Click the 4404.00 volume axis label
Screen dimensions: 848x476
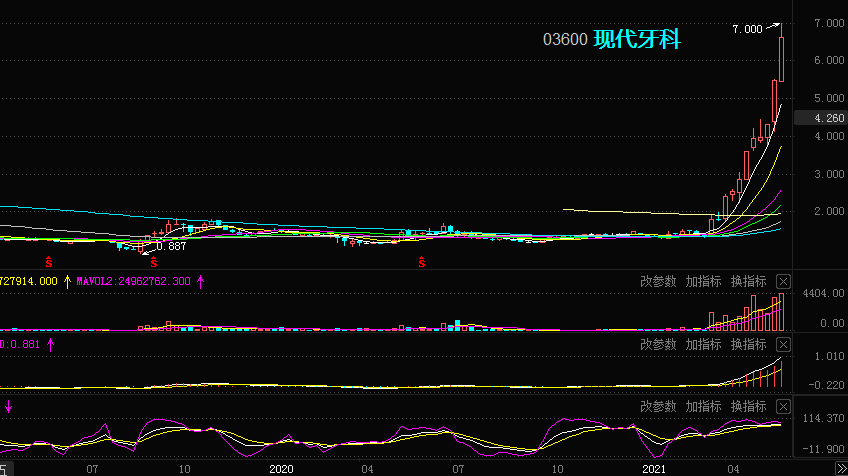click(823, 293)
